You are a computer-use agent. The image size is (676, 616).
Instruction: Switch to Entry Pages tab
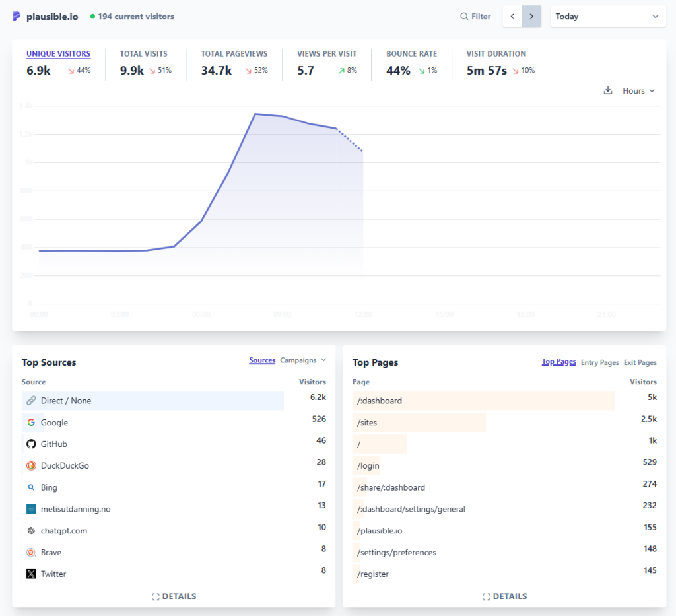tap(599, 362)
